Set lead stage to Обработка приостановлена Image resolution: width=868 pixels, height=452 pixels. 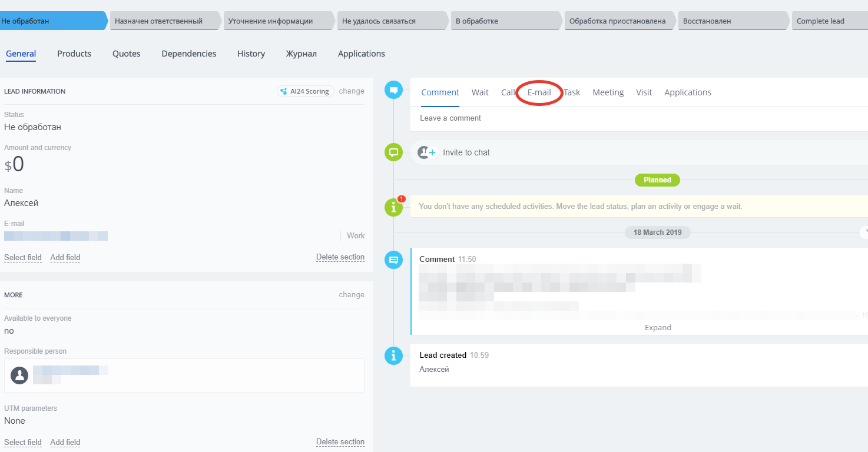(x=620, y=21)
